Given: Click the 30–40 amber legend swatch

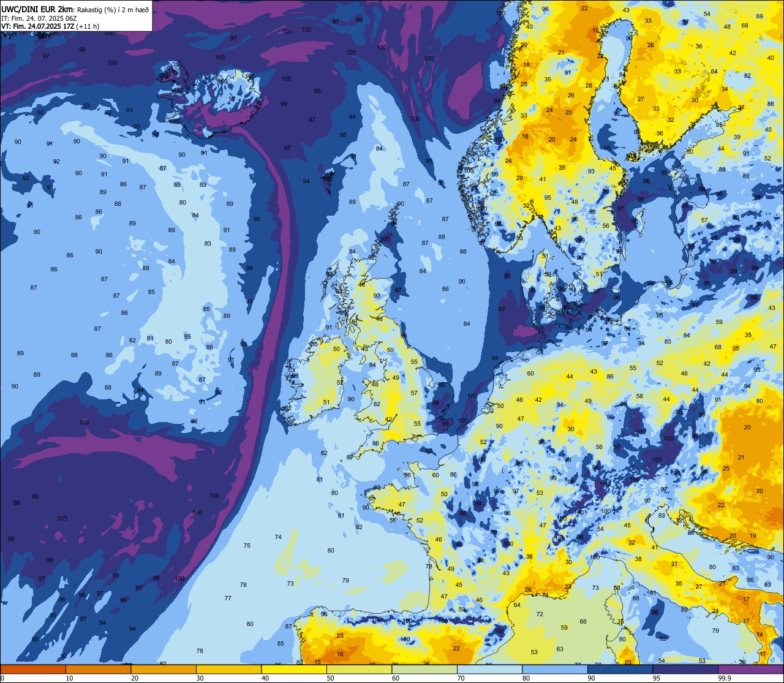Looking at the screenshot, I should [x=228, y=669].
